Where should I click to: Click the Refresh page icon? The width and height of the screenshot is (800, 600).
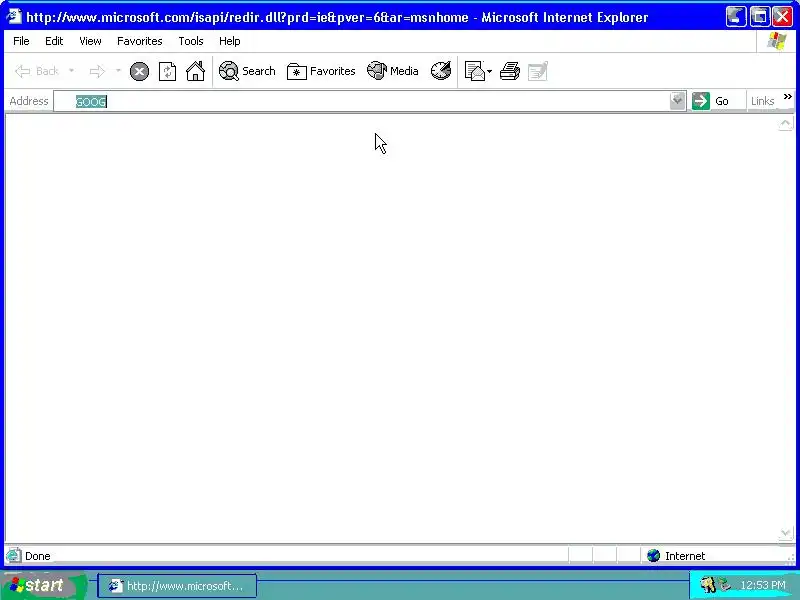coord(167,71)
